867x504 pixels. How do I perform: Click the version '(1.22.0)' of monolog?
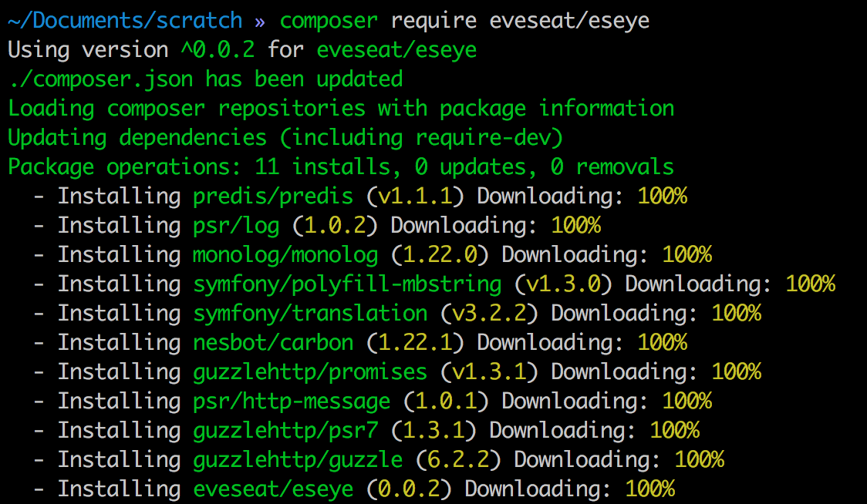440,255
